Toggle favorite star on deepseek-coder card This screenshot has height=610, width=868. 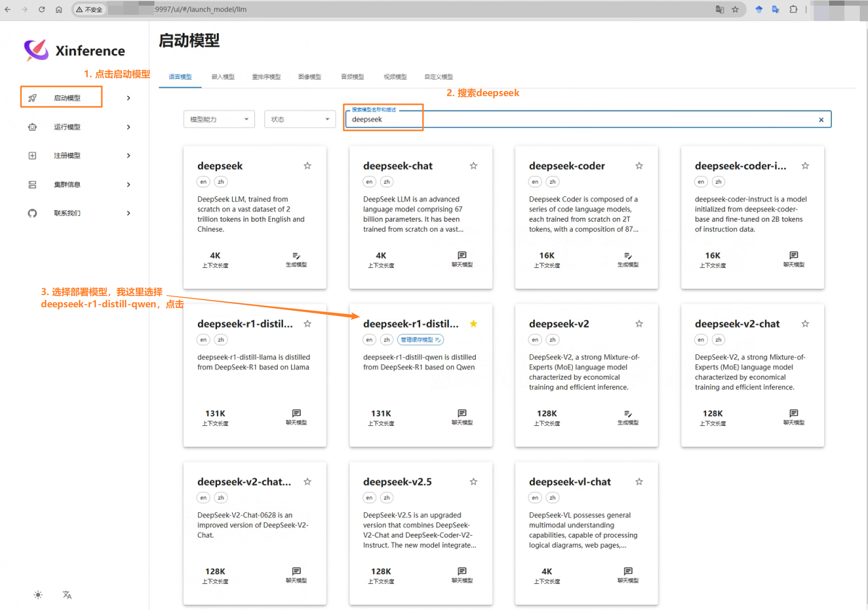click(639, 166)
